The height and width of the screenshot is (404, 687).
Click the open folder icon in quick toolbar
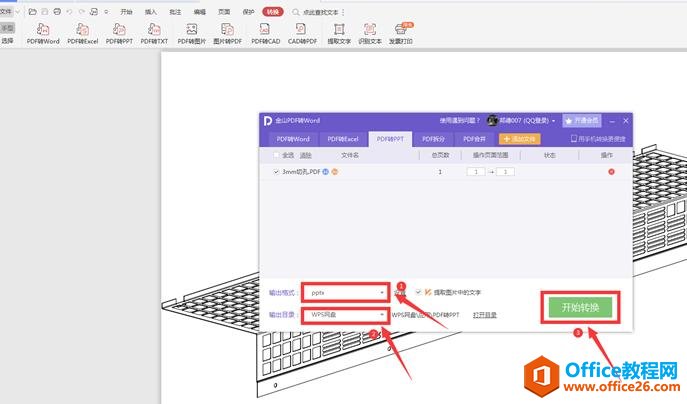coord(32,12)
